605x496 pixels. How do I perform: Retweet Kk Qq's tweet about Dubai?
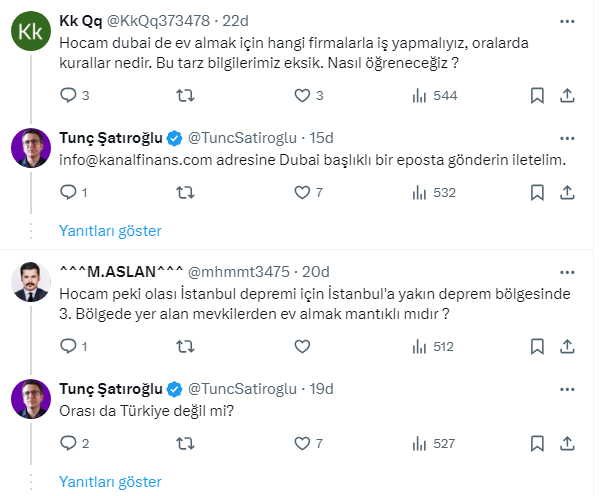tap(185, 96)
